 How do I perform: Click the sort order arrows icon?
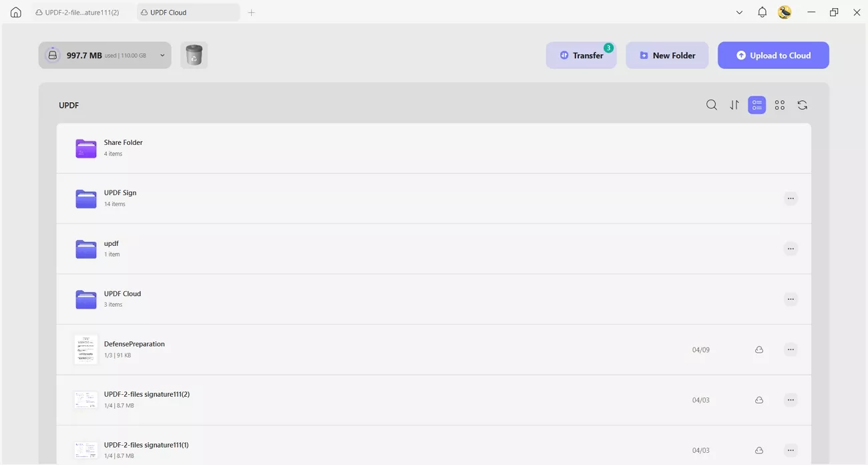[734, 105]
